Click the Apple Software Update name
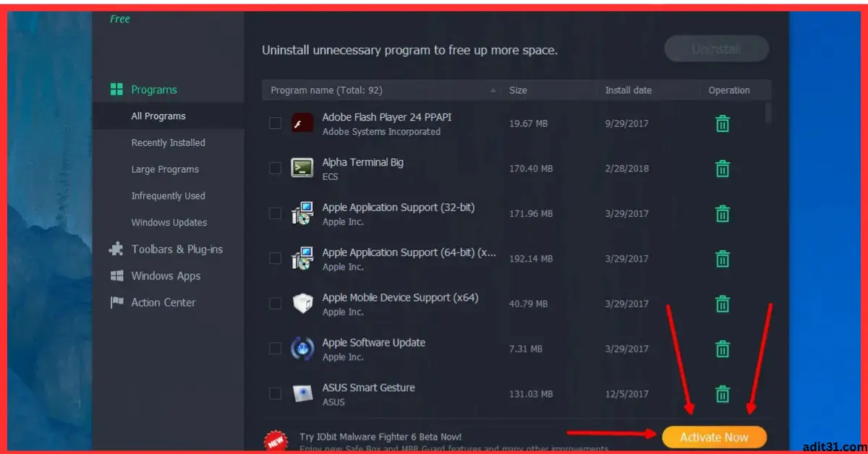868x454 pixels. point(373,343)
